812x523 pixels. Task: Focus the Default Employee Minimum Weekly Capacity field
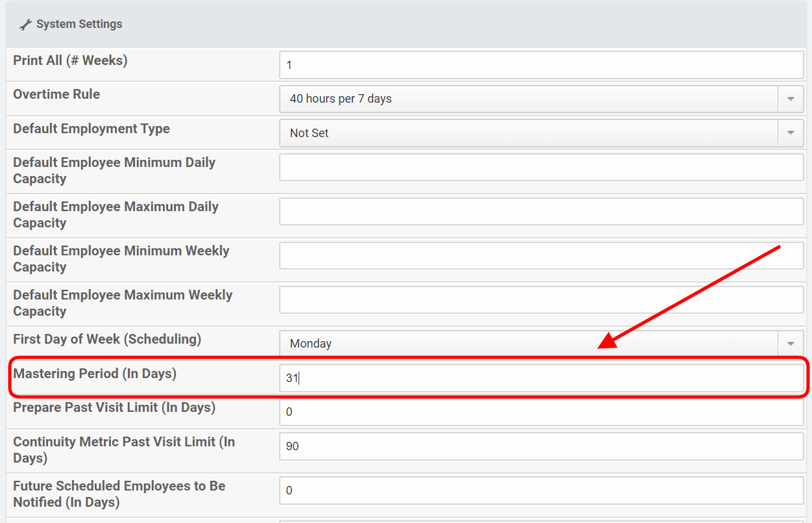[541, 256]
